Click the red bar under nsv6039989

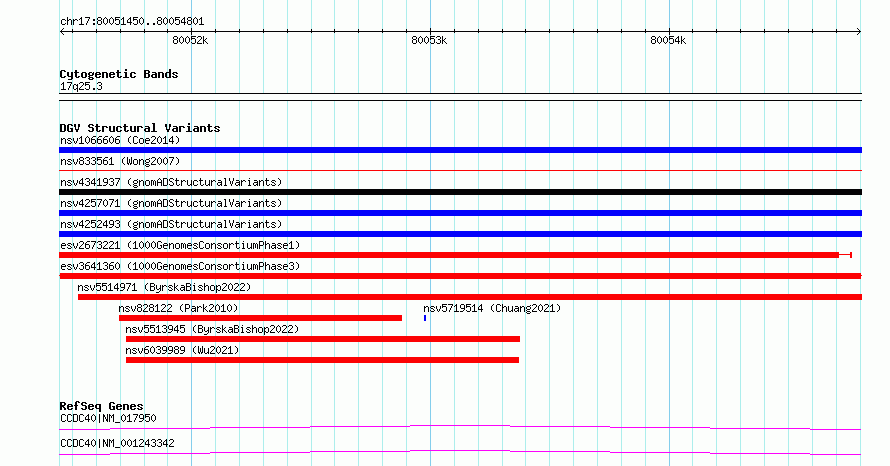[x=322, y=360]
